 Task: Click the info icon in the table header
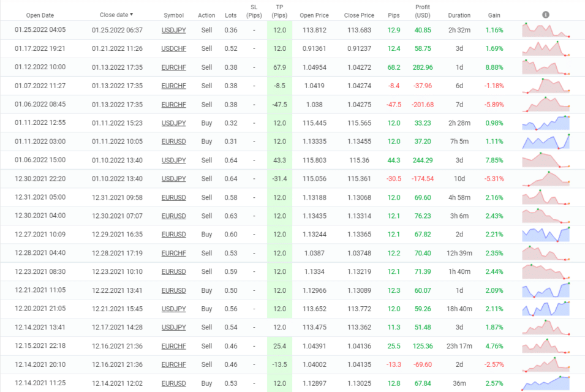(545, 15)
